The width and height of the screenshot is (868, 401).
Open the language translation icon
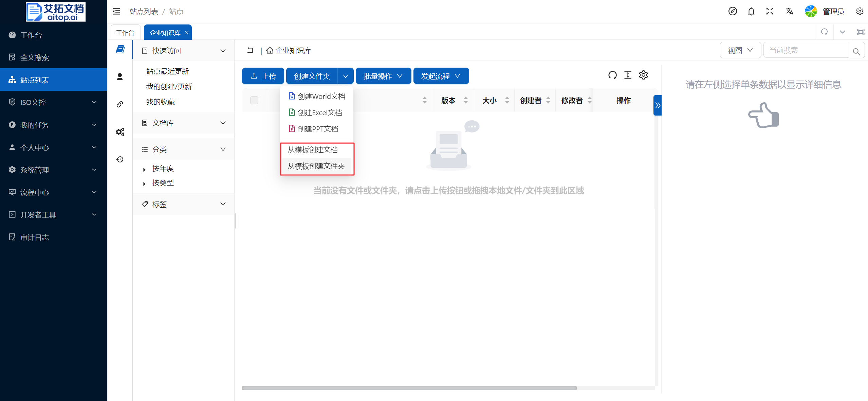point(789,12)
